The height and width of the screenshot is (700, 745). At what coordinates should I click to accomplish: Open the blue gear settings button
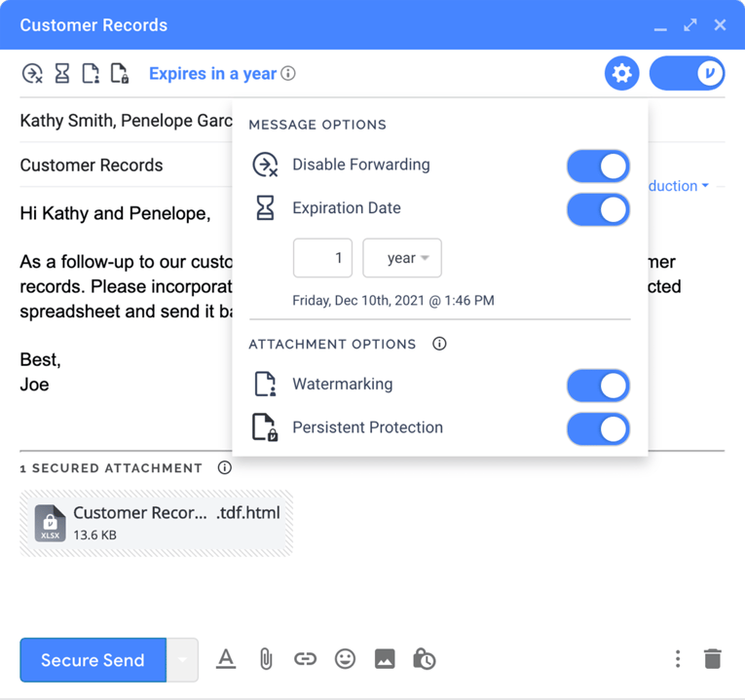tap(621, 73)
